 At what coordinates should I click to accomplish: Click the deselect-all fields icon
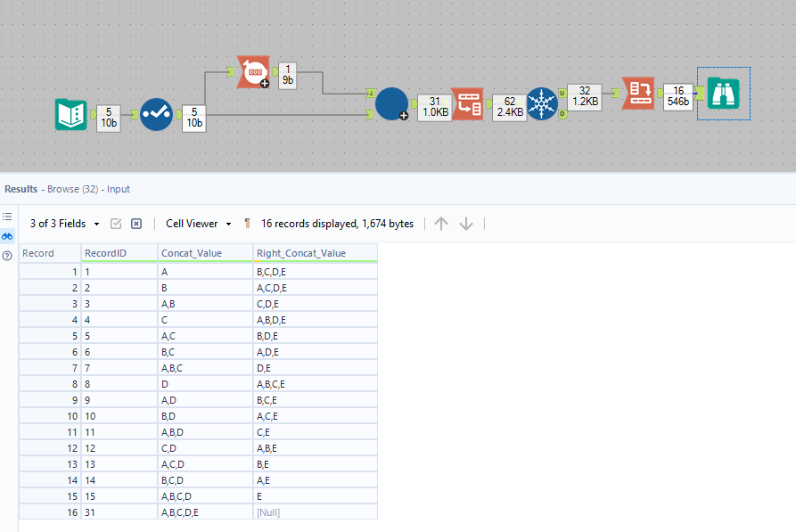(x=135, y=224)
